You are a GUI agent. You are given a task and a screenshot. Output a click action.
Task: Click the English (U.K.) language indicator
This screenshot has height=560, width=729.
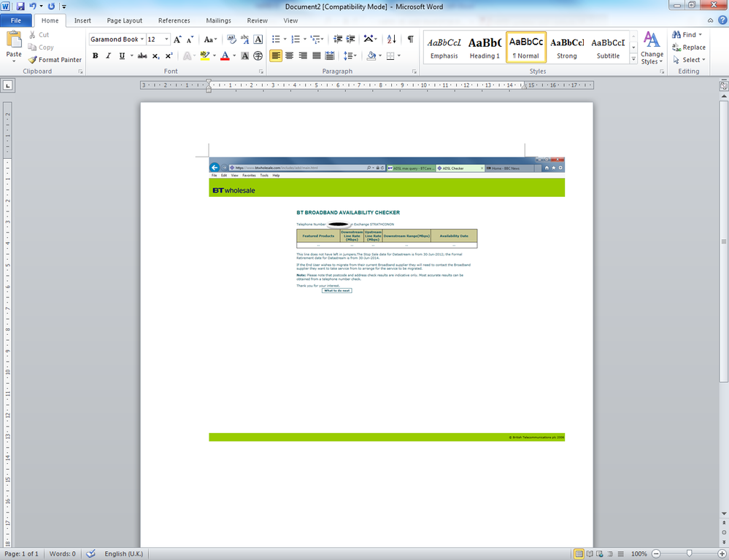tap(123, 553)
